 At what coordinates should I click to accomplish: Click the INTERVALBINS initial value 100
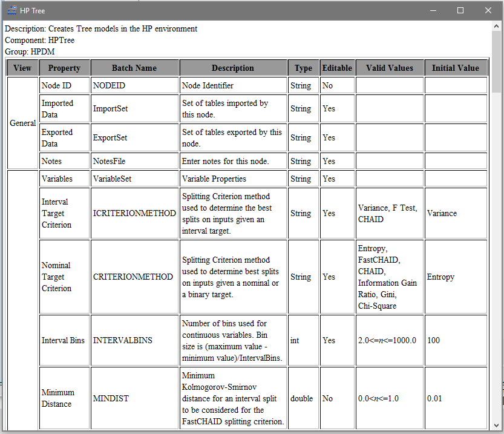pos(434,340)
